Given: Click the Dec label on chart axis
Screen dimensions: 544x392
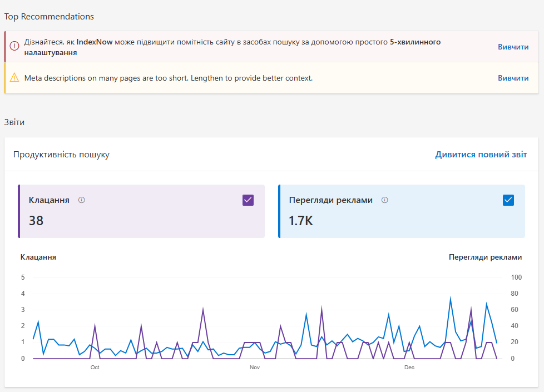Looking at the screenshot, I should coord(409,368).
